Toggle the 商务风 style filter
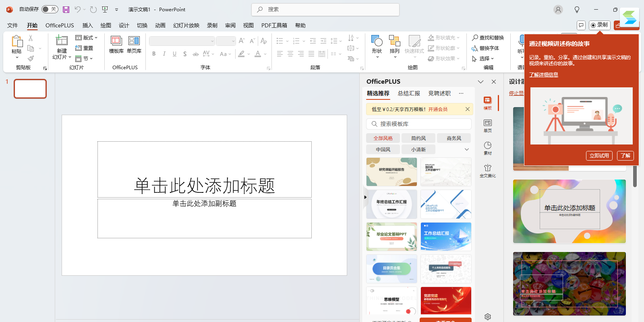The height and width of the screenshot is (322, 644). pos(453,138)
